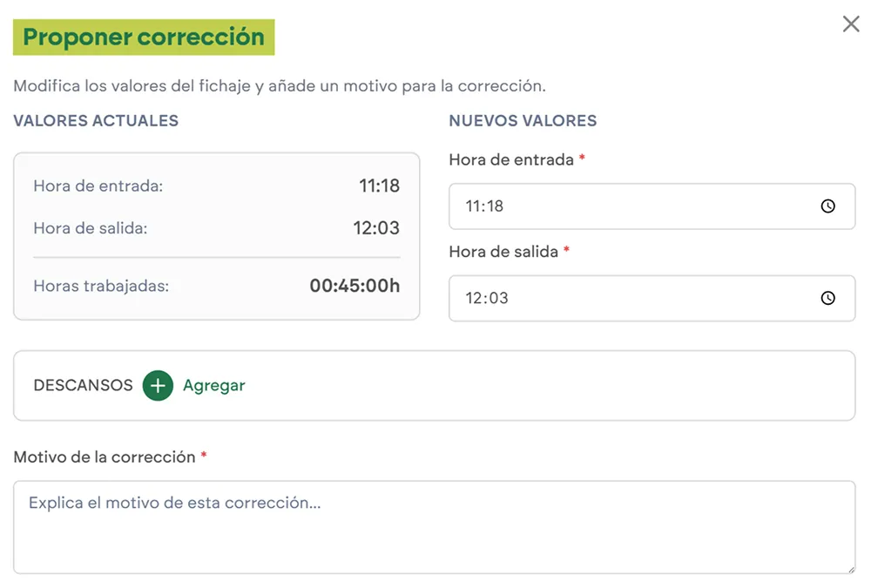Click the DESCANSOS panel label
The width and height of the screenshot is (871, 588).
[x=82, y=385]
